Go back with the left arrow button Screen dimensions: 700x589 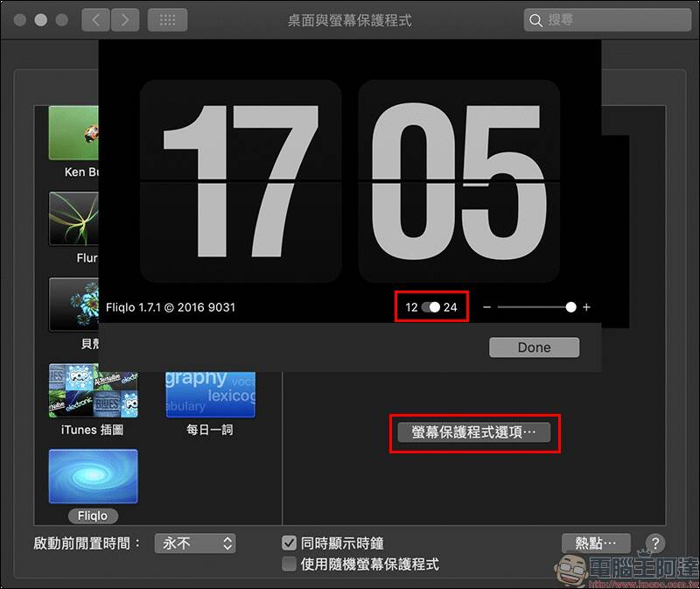click(x=95, y=20)
